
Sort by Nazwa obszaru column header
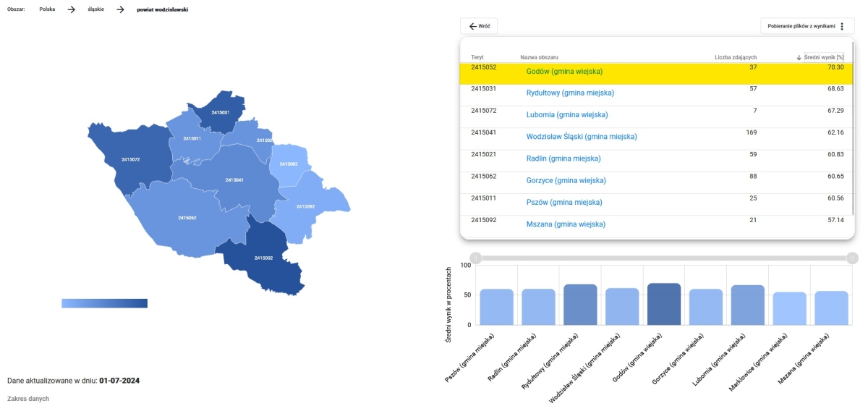click(539, 57)
